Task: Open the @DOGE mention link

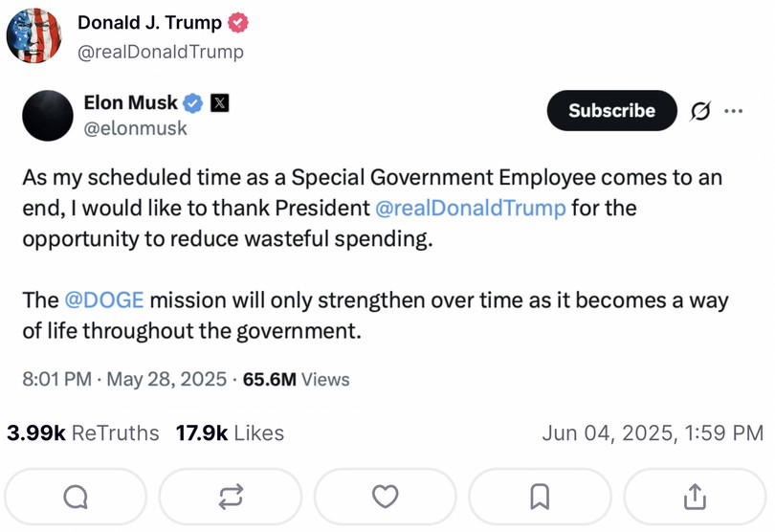Action: [104, 299]
